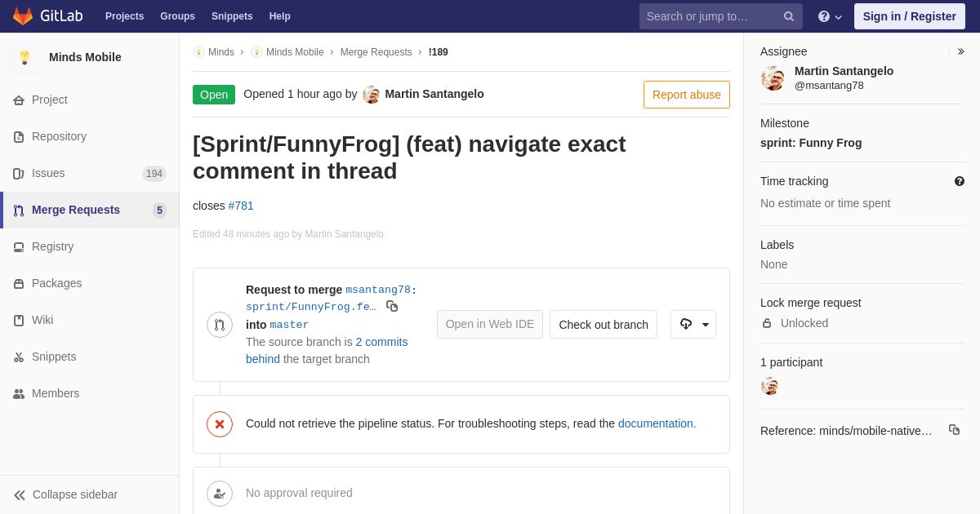Open Help in the top navbar
This screenshot has width=980, height=514.
coord(280,16)
